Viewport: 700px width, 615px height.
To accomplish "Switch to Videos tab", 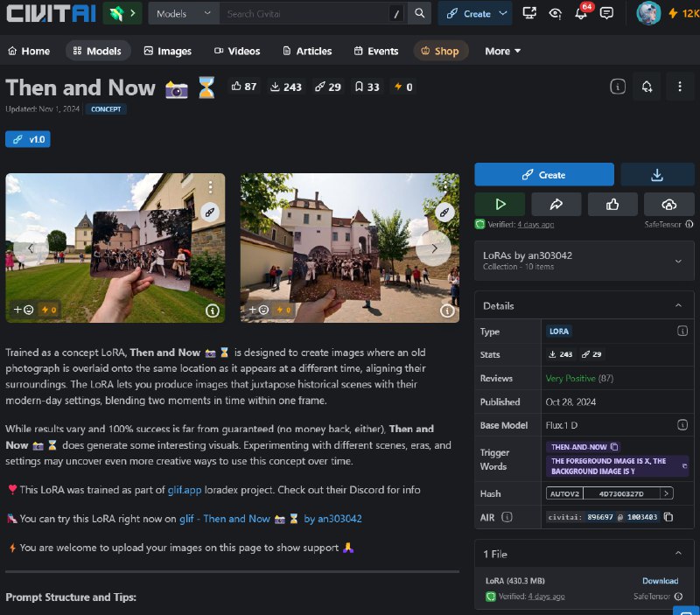I will tap(237, 51).
